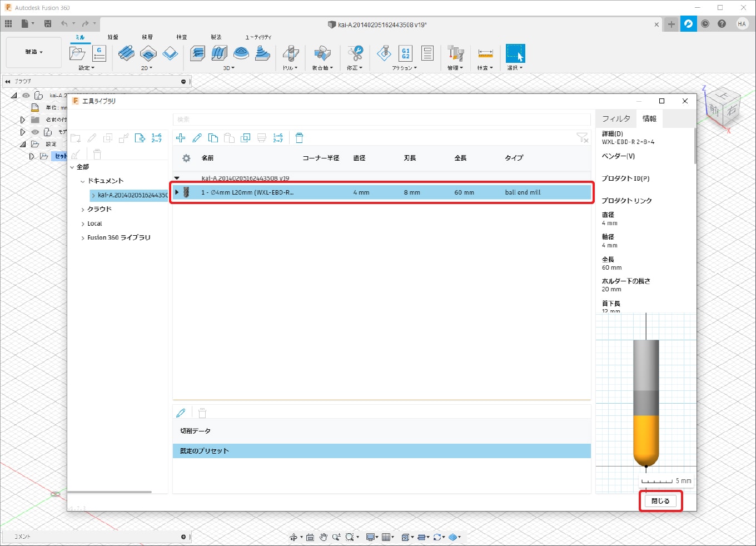Toggle visibility eye of the root browser item
This screenshot has height=546, width=756.
point(26,96)
